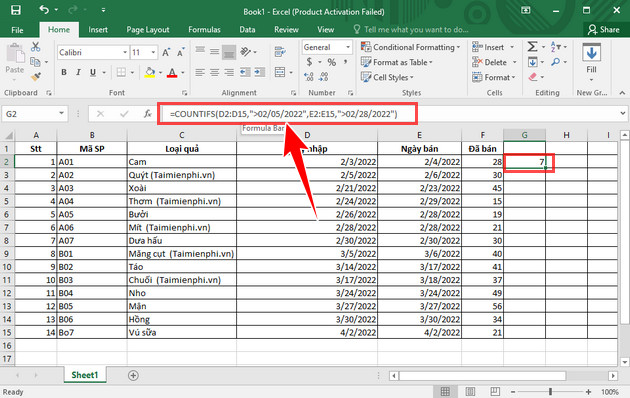Click the Insert cells button
The width and height of the screenshot is (630, 398).
point(493,47)
